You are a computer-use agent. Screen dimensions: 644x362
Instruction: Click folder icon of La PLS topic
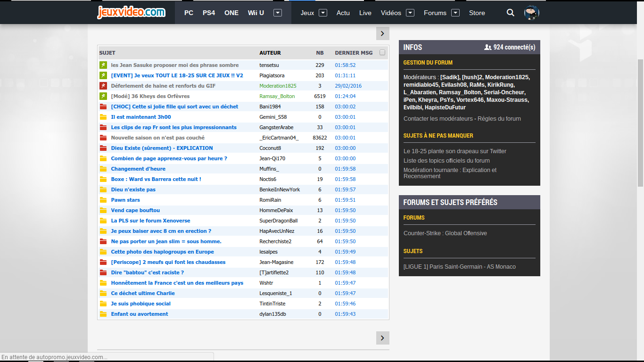click(103, 221)
